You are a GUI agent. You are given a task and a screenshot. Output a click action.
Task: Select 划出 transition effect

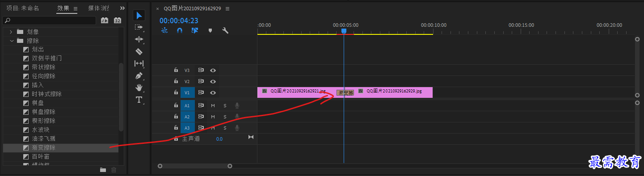(x=38, y=50)
